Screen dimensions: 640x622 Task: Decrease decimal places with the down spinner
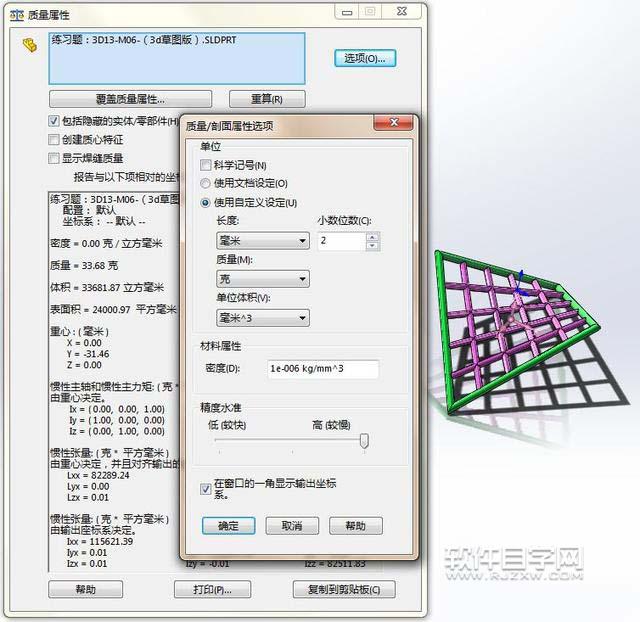[x=372, y=246]
